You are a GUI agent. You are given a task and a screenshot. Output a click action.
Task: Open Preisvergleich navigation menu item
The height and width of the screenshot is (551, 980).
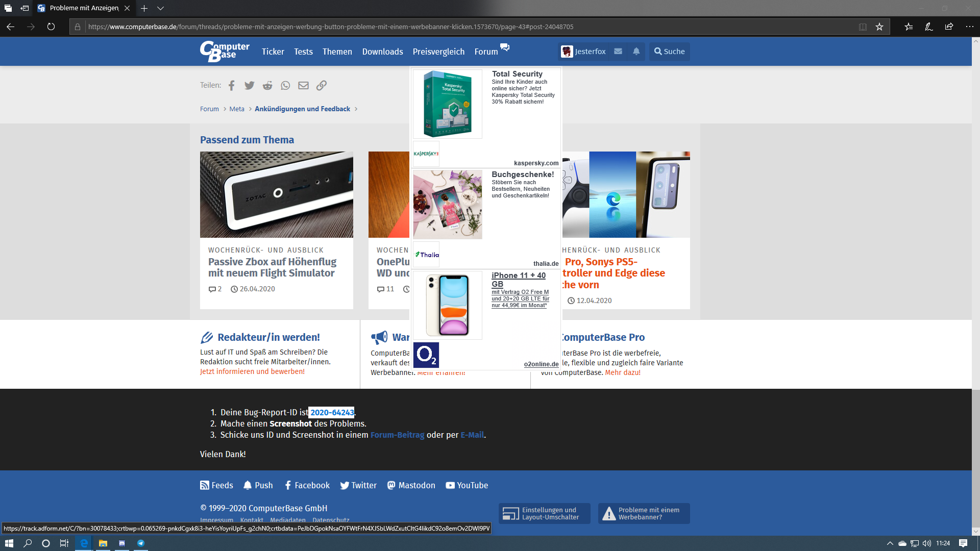[x=438, y=52]
